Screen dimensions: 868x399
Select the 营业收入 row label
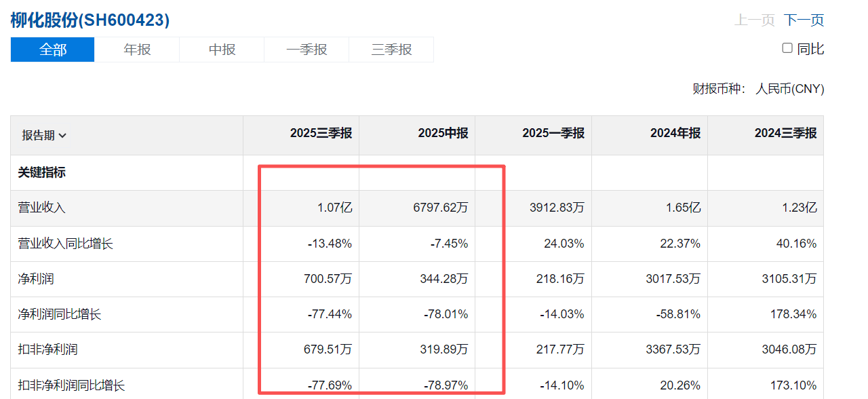click(41, 208)
